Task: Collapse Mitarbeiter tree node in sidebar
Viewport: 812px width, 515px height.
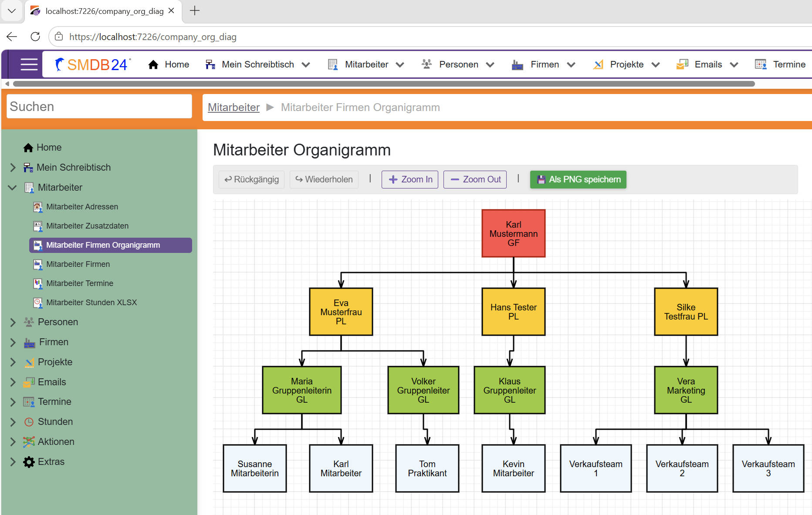Action: click(13, 188)
